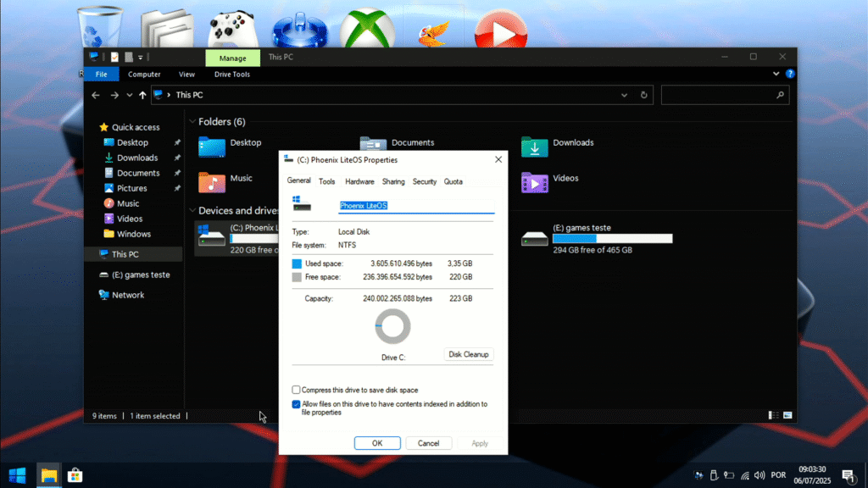
Task: Go back with the Explorer back arrow
Action: click(x=96, y=95)
